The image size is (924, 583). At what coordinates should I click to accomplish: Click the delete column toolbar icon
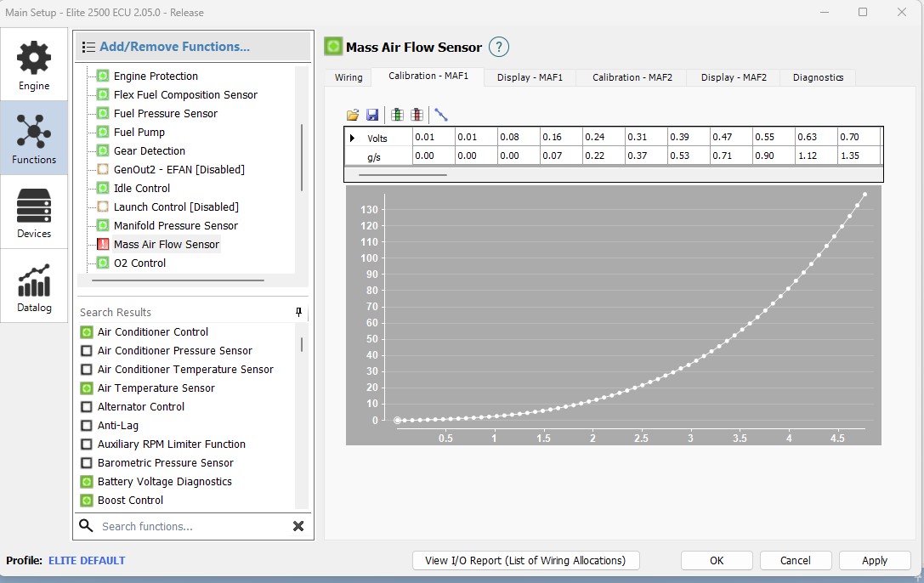(417, 115)
